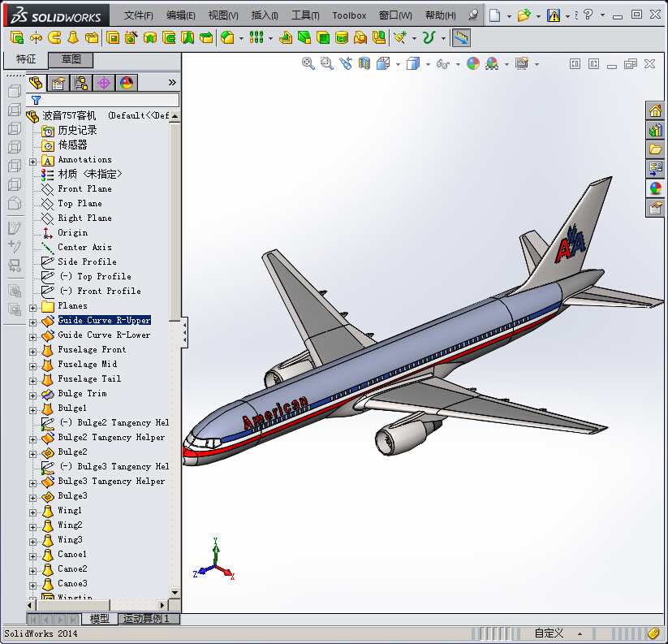
Task: Click the New document icon
Action: [494, 15]
